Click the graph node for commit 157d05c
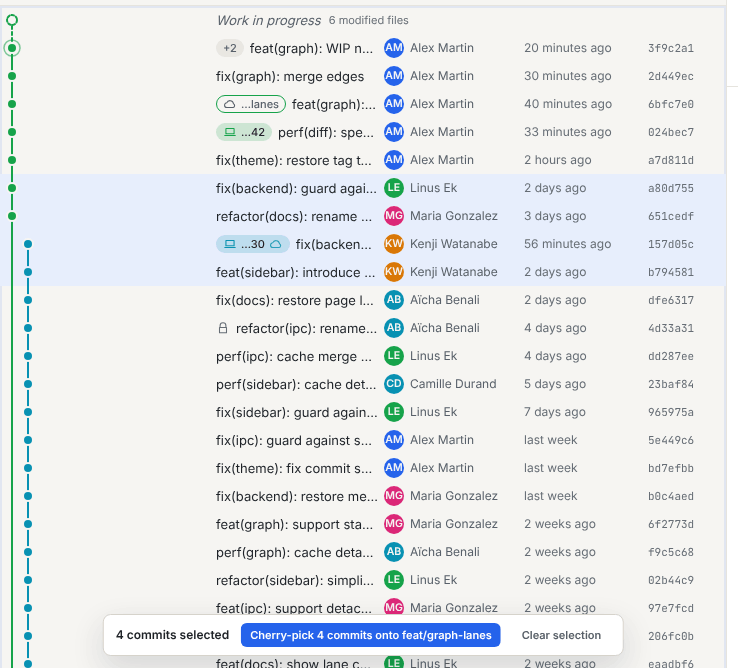 pos(28,244)
